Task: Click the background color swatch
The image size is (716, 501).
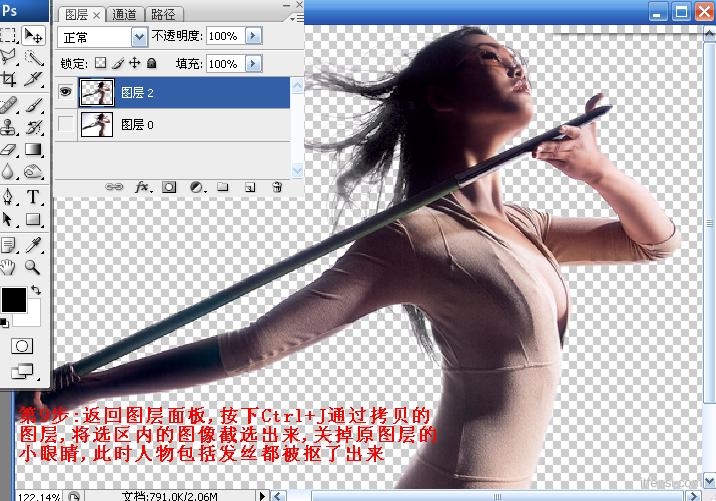Action: coord(32,317)
